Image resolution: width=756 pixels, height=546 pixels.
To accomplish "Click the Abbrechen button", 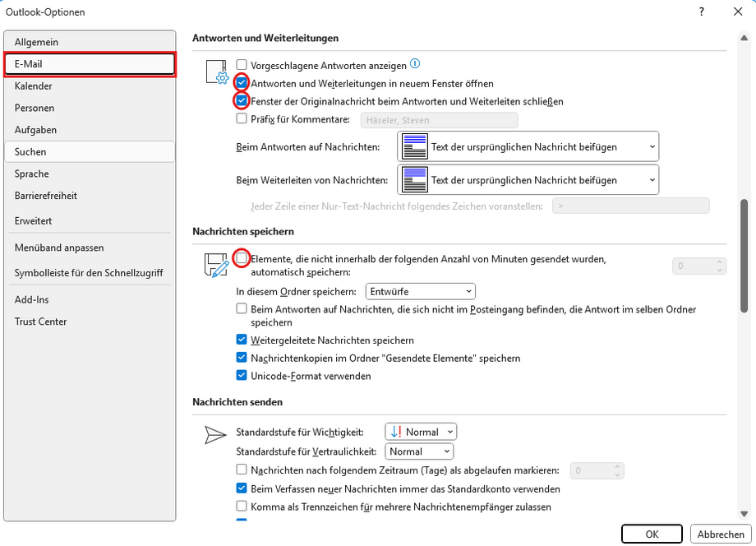I will tap(721, 534).
